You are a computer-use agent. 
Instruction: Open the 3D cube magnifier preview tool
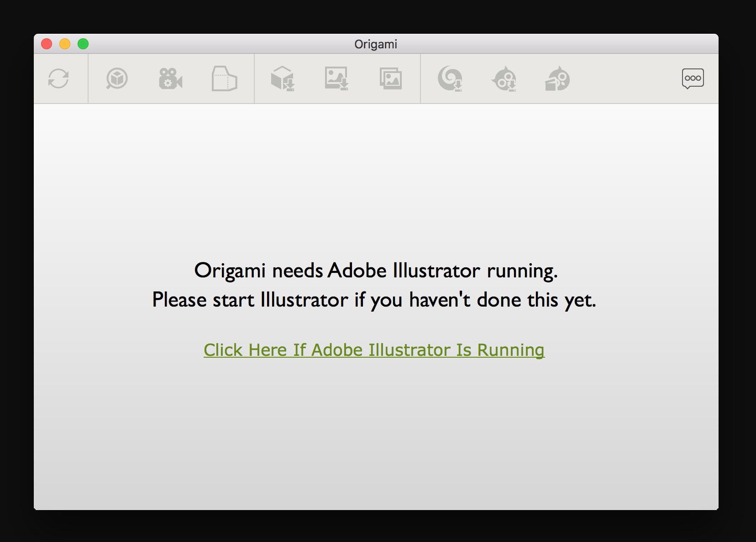(117, 78)
